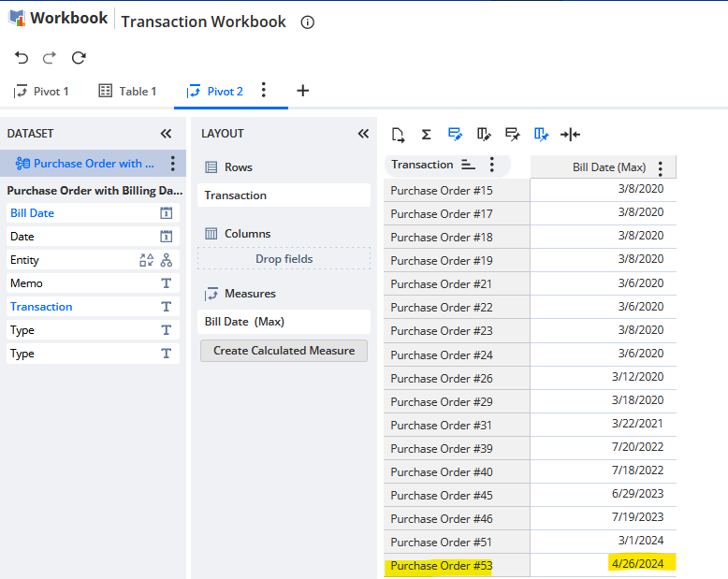Click the Bill Date dataset field
The height and width of the screenshot is (579, 728).
pos(93,213)
